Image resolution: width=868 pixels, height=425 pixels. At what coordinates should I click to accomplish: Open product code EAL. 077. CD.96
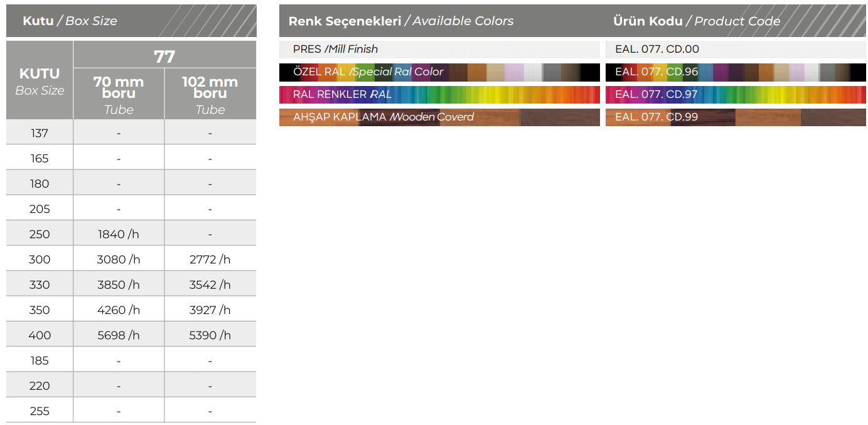656,72
